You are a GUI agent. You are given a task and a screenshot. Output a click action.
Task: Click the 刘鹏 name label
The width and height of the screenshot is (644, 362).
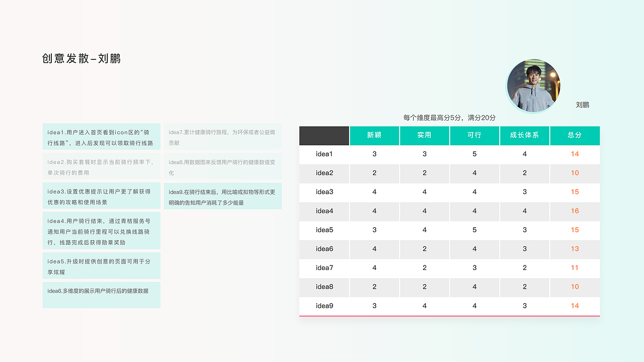point(582,105)
